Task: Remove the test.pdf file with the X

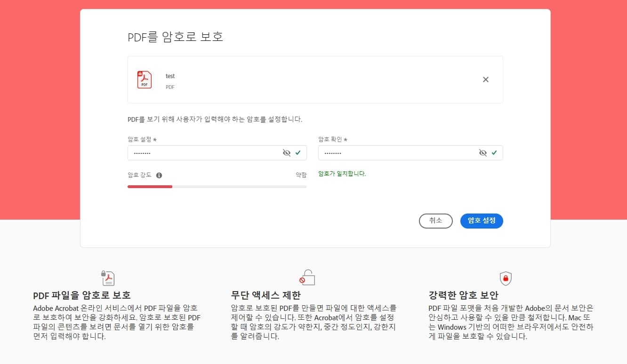Action: click(485, 79)
